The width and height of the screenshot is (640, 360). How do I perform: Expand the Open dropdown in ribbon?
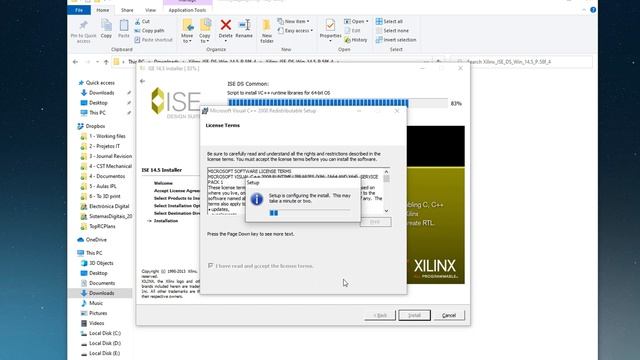pyautogui.click(x=356, y=21)
